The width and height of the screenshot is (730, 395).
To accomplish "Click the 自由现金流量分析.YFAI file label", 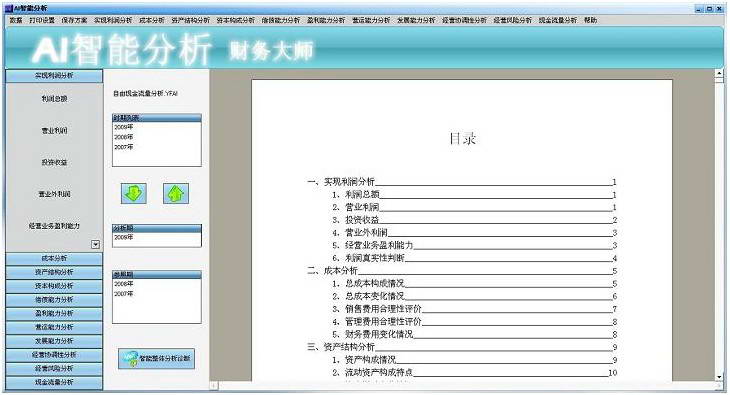I will (145, 94).
